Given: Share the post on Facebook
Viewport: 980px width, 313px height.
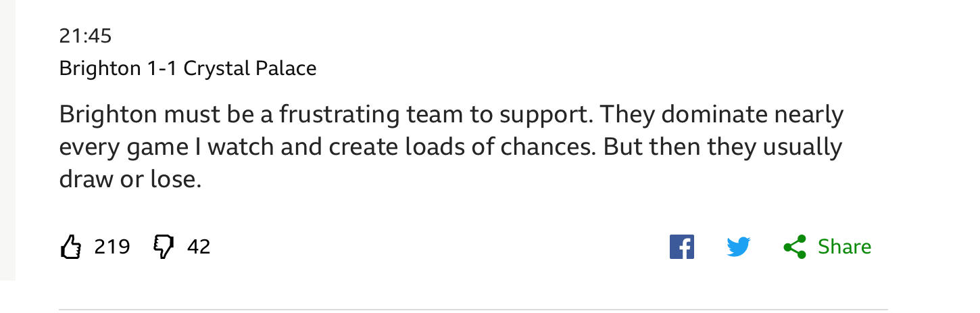Looking at the screenshot, I should (681, 247).
